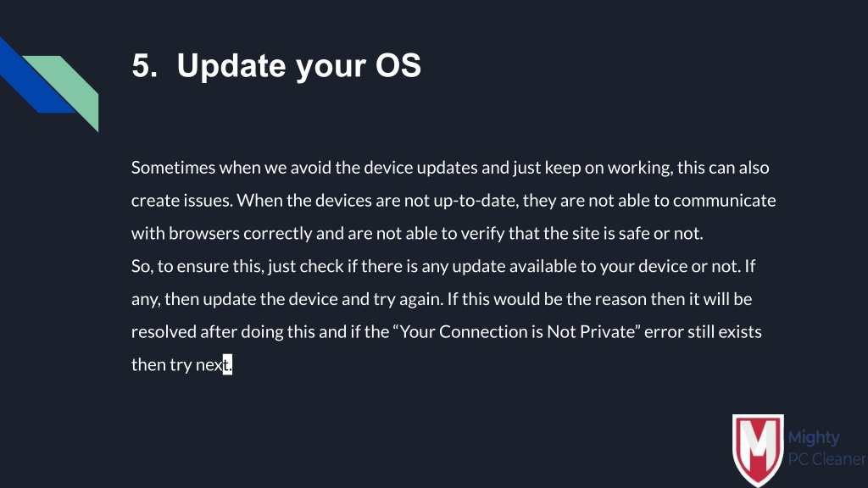Click the red Mighty PC Cleaner shield logo

click(x=758, y=449)
